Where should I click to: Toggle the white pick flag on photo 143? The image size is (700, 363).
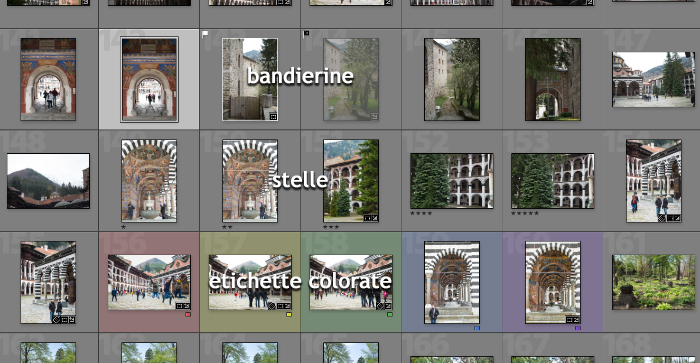pyautogui.click(x=205, y=34)
